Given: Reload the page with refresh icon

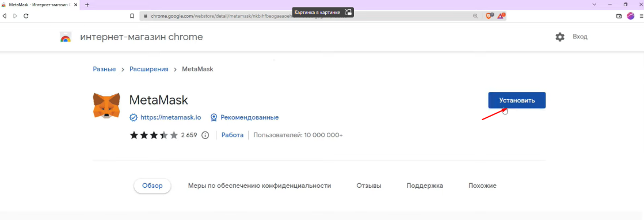Looking at the screenshot, I should (26, 16).
